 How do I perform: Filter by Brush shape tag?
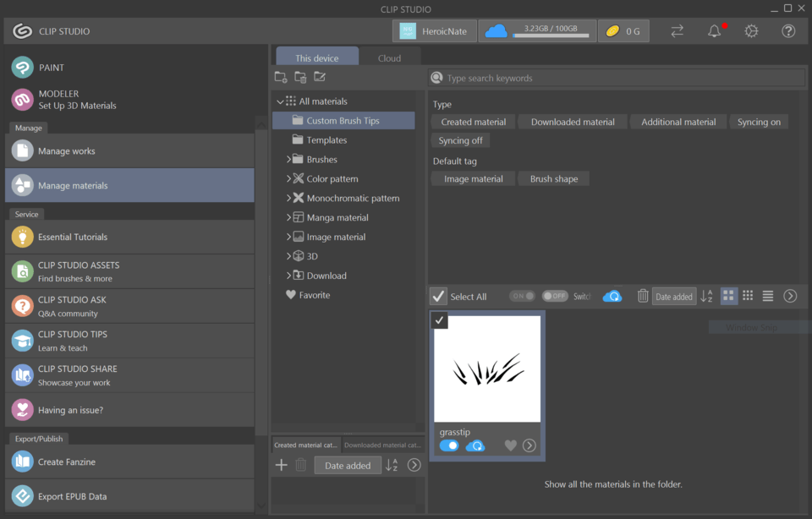click(x=553, y=179)
